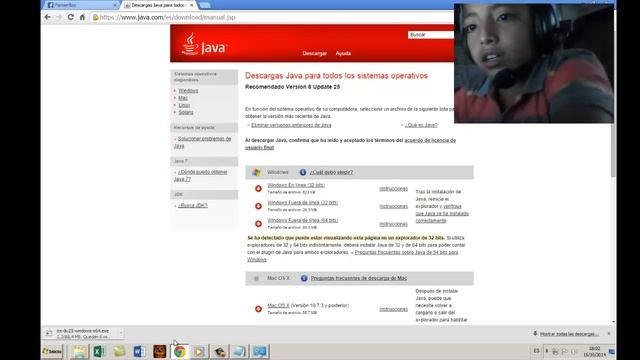Open the Start (Inicio) button
This screenshot has width=640, height=360.
pos(53,351)
